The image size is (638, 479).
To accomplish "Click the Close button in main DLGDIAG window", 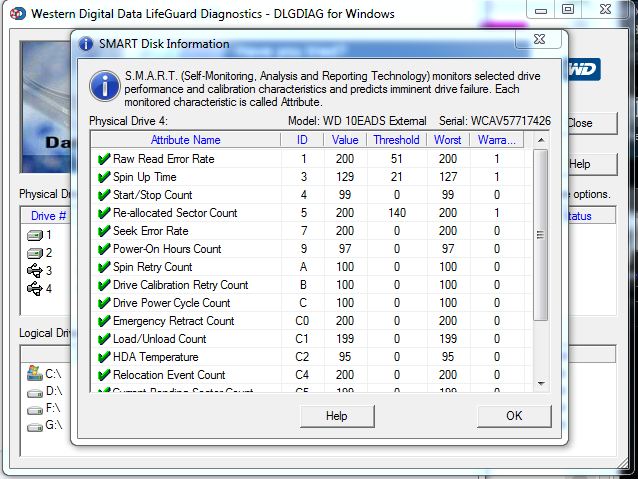I will [592, 123].
